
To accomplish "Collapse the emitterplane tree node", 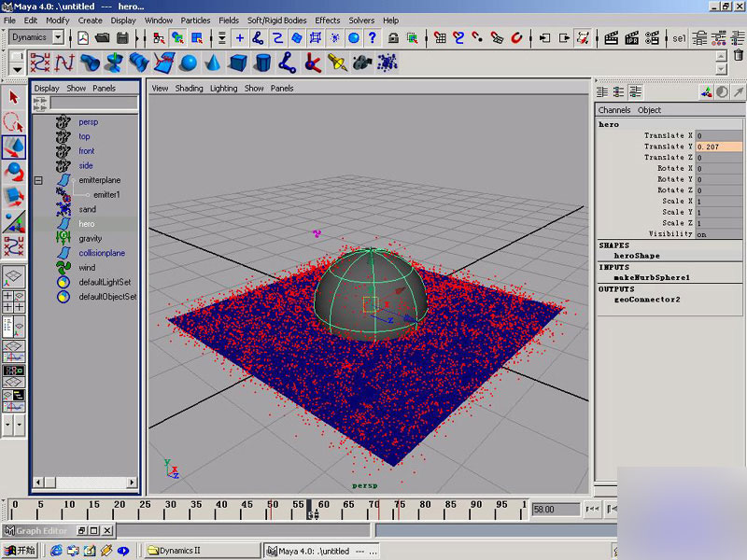I will point(38,180).
